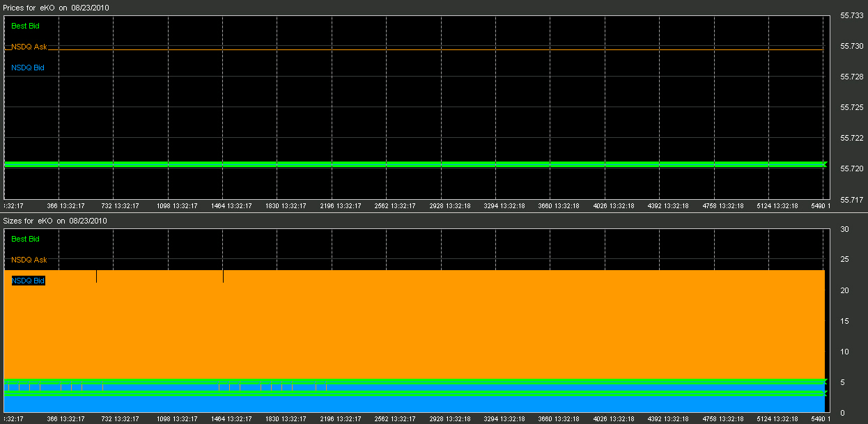Click the 25 value on Sizes axis
Image resolution: width=868 pixels, height=424 pixels.
pyautogui.click(x=844, y=260)
